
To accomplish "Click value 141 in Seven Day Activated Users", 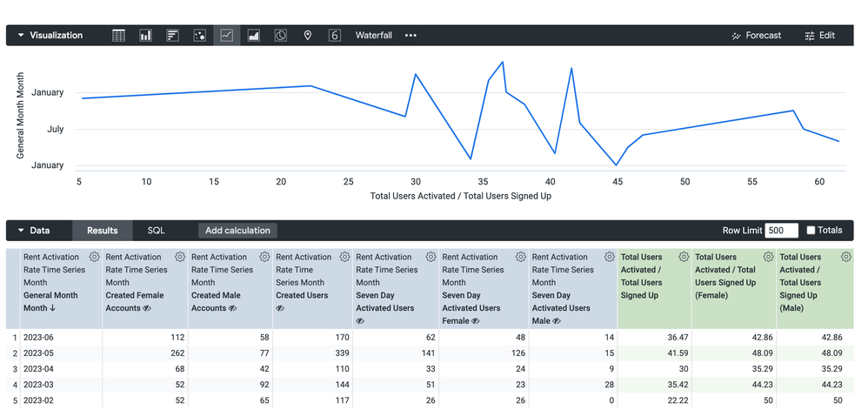I will click(429, 353).
